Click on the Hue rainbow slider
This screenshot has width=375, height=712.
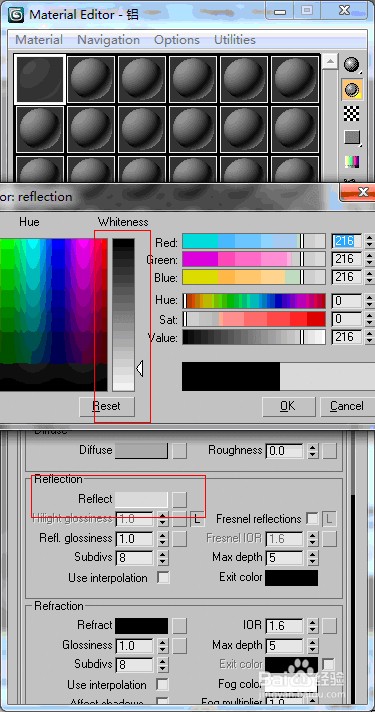click(254, 301)
